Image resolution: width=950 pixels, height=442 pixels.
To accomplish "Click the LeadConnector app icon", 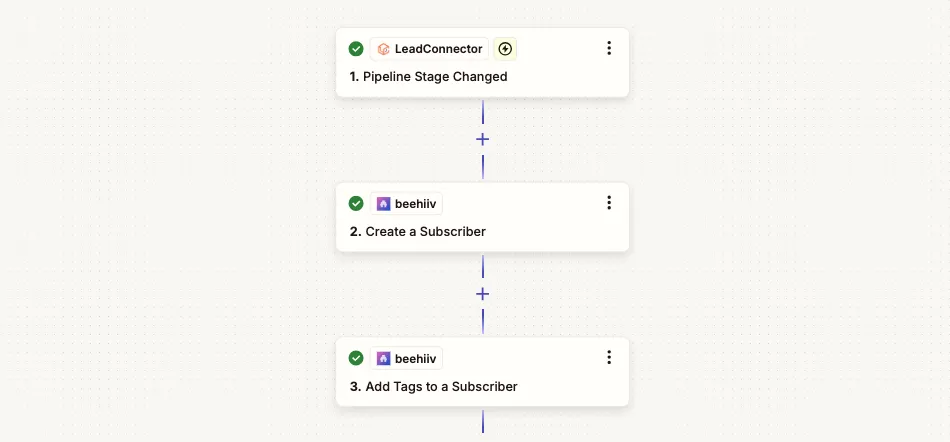I will point(383,49).
